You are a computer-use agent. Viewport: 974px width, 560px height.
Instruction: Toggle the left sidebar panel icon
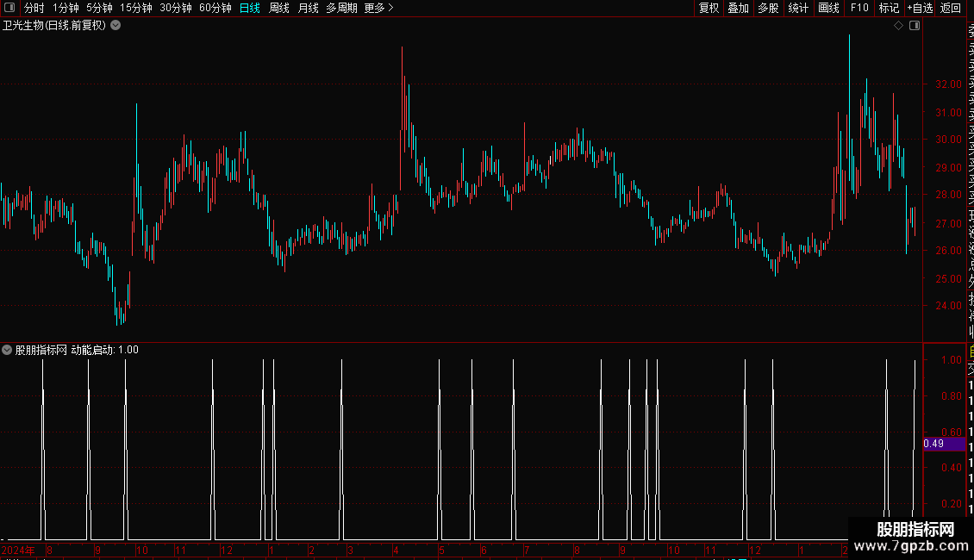click(9, 8)
